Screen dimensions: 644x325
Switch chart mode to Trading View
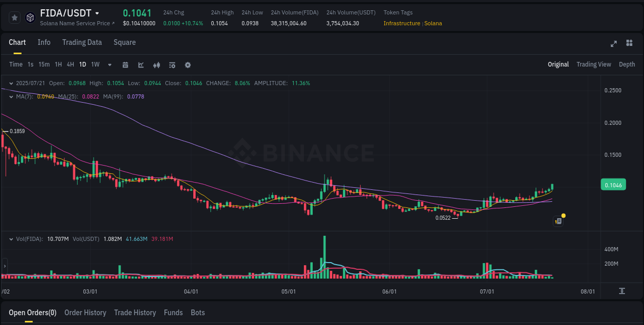594,64
